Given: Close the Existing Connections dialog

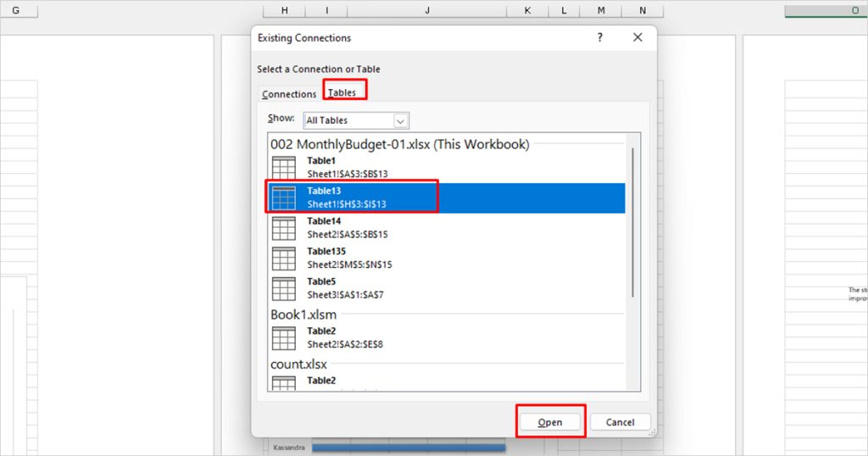Looking at the screenshot, I should click(x=638, y=37).
